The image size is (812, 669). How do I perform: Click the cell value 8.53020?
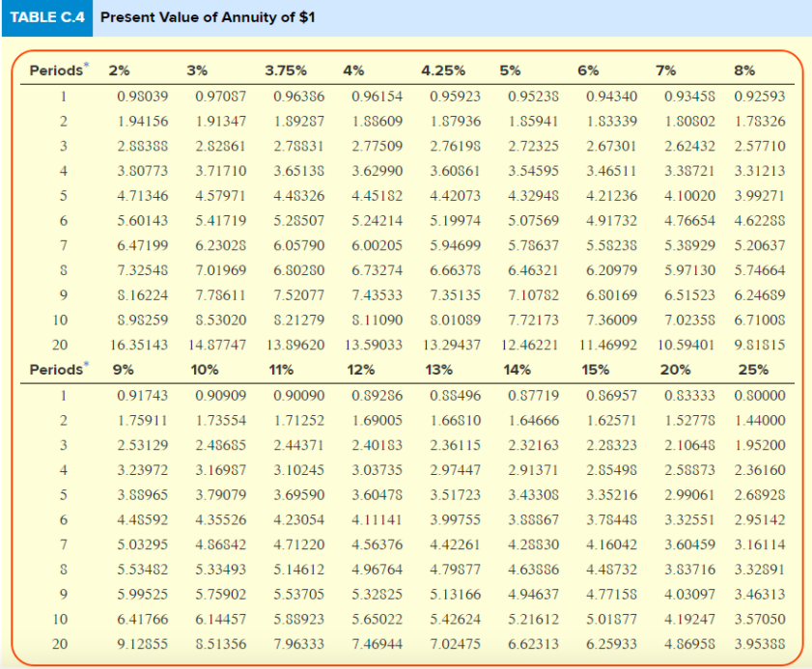(220, 320)
